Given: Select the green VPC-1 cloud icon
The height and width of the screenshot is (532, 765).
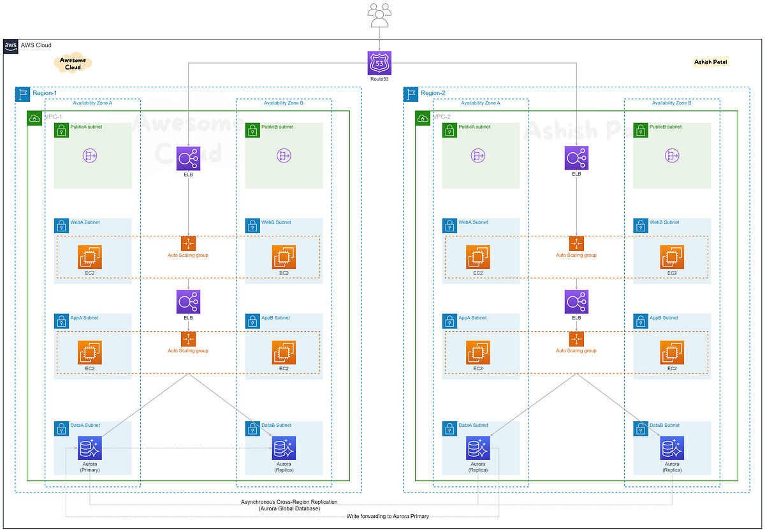Looking at the screenshot, I should coord(34,117).
